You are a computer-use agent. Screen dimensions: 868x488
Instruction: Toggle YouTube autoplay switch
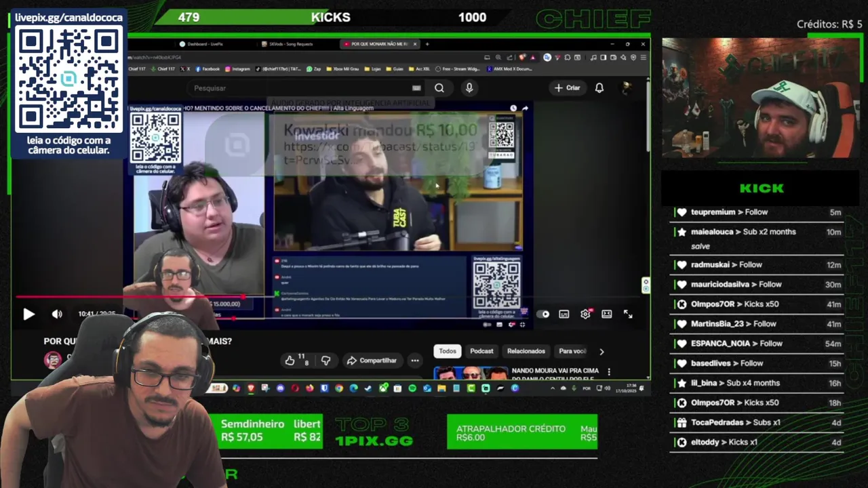click(x=543, y=314)
